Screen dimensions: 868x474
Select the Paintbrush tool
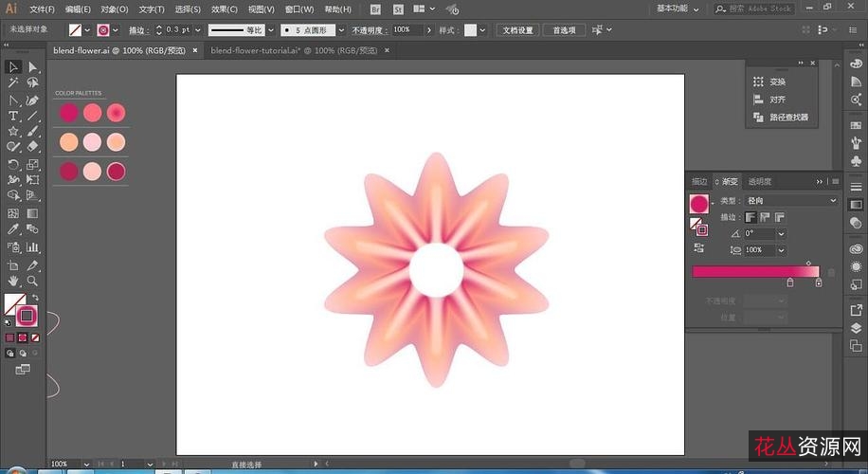click(x=32, y=131)
